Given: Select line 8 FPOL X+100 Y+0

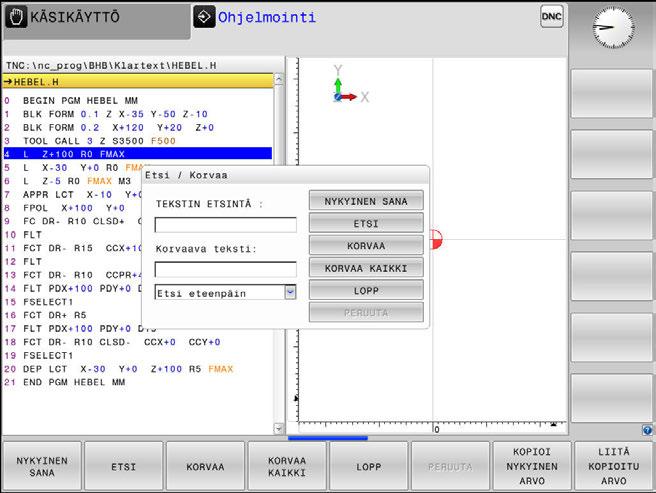Looking at the screenshot, I should (73, 208).
